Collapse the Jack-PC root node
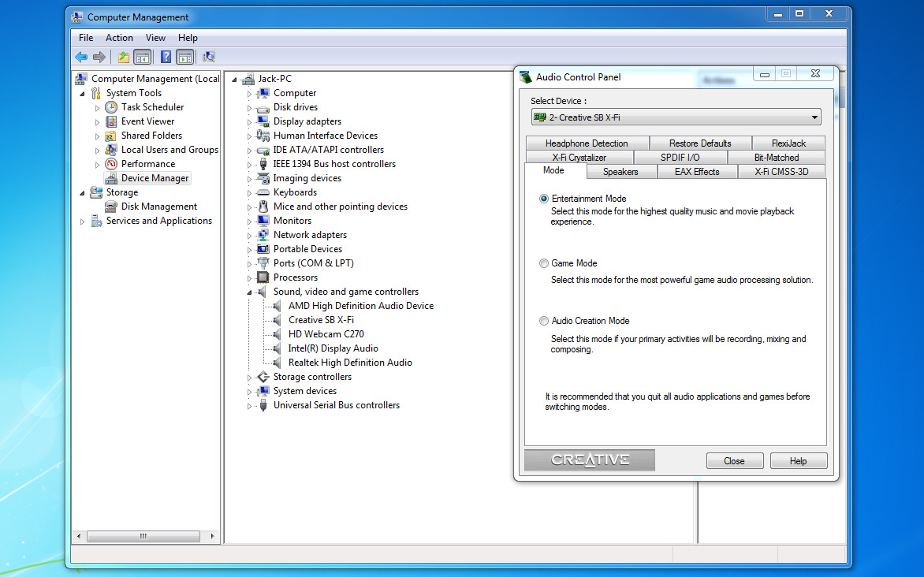Screen dimensions: 924x577 [234, 80]
